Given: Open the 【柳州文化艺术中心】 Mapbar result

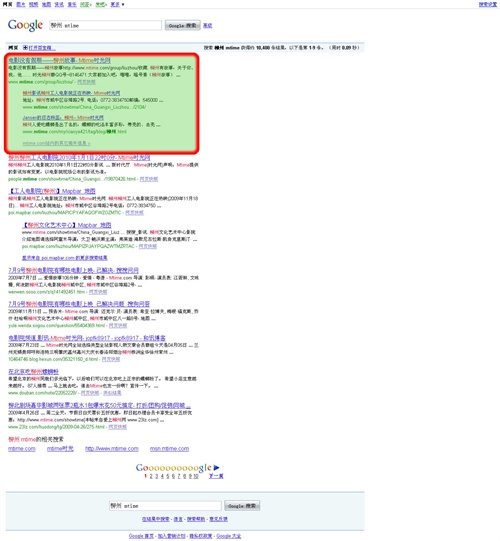Looking at the screenshot, I should pos(67,225).
